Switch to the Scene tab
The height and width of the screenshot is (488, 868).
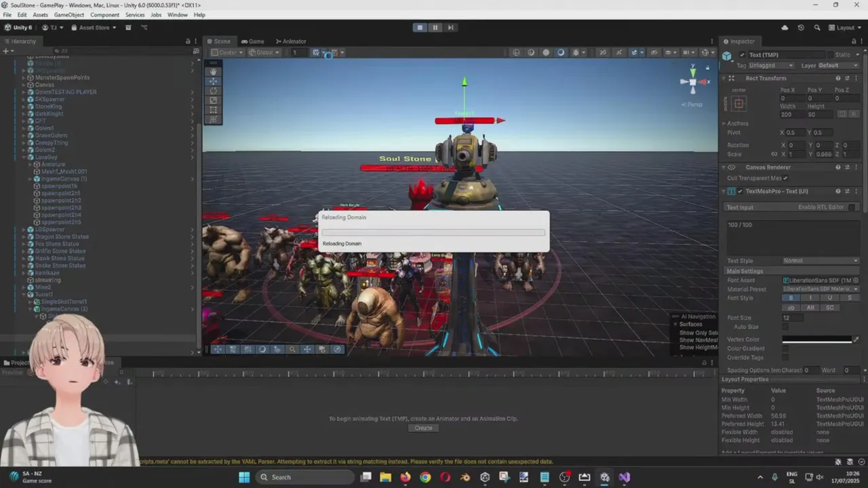pos(218,41)
